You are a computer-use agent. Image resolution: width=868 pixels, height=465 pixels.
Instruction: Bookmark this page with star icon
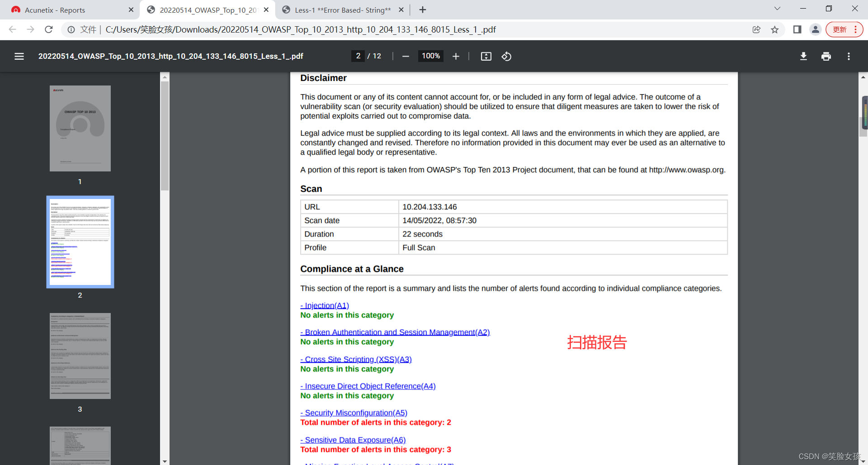(775, 29)
